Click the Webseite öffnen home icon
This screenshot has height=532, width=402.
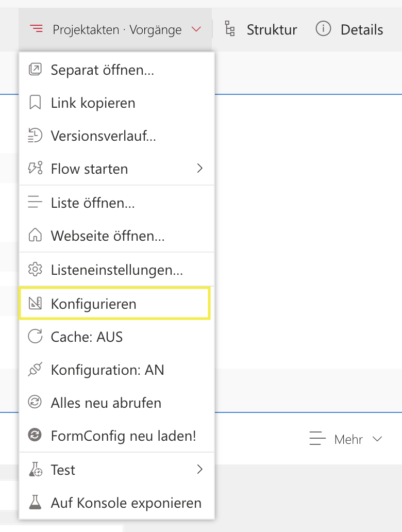pyautogui.click(x=35, y=236)
